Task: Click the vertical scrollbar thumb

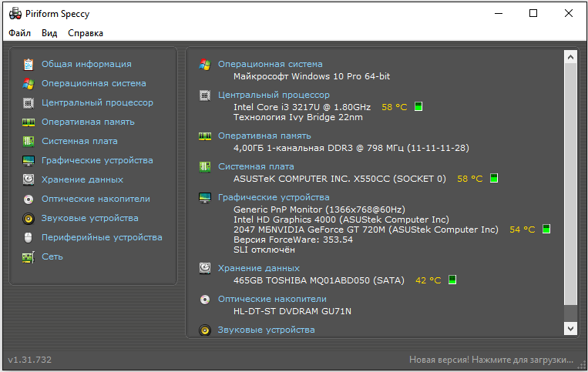Action: point(570,184)
